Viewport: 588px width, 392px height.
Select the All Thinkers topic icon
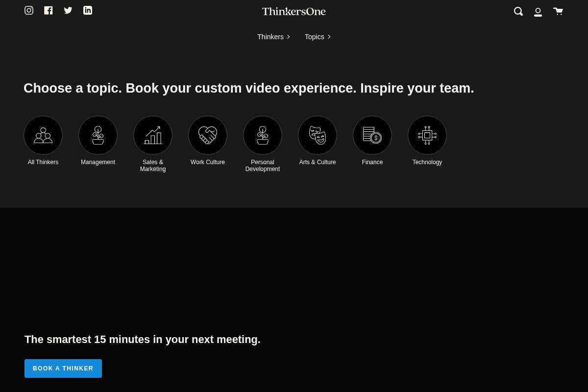coord(43,135)
